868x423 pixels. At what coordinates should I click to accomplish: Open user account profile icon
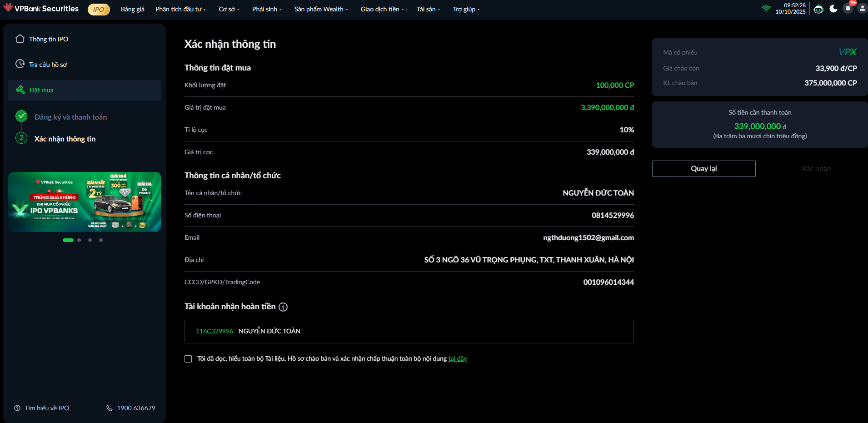tap(862, 9)
